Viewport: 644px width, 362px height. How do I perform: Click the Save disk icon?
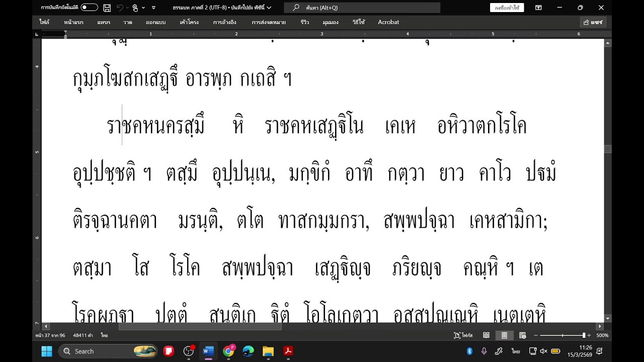[x=107, y=8]
